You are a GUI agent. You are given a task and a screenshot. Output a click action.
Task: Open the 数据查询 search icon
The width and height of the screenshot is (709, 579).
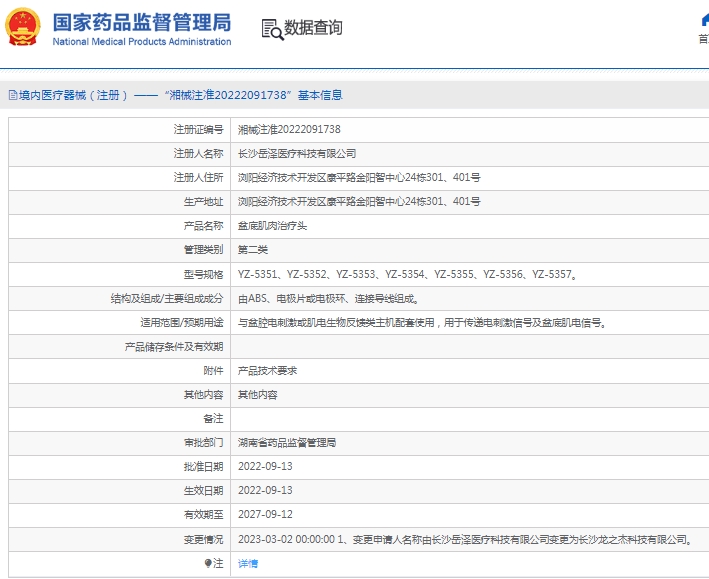click(273, 29)
